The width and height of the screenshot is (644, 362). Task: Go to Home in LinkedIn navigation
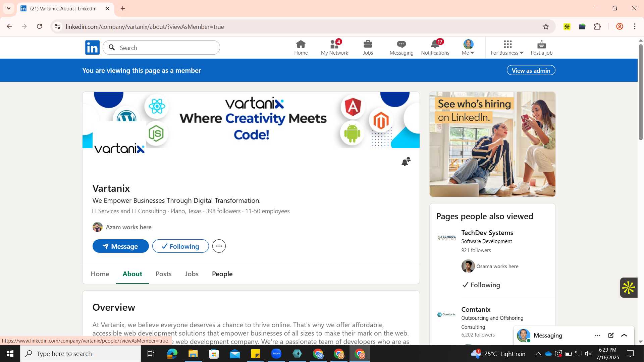(301, 48)
